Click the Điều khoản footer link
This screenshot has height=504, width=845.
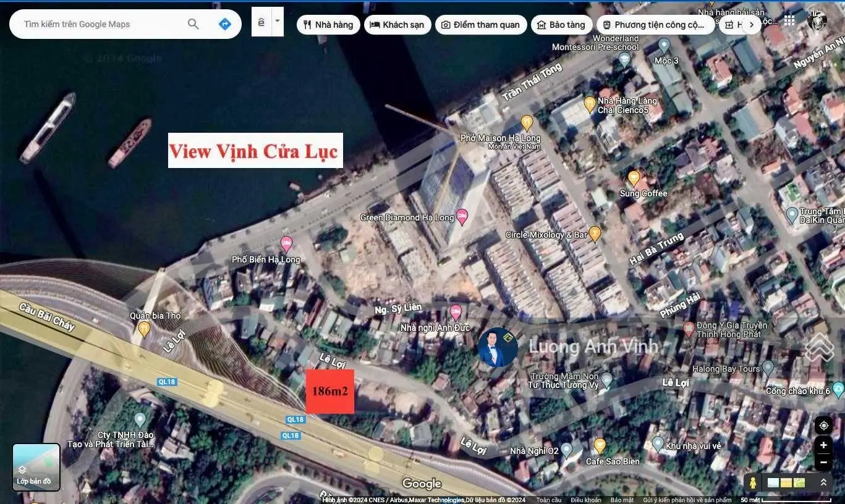point(586,500)
